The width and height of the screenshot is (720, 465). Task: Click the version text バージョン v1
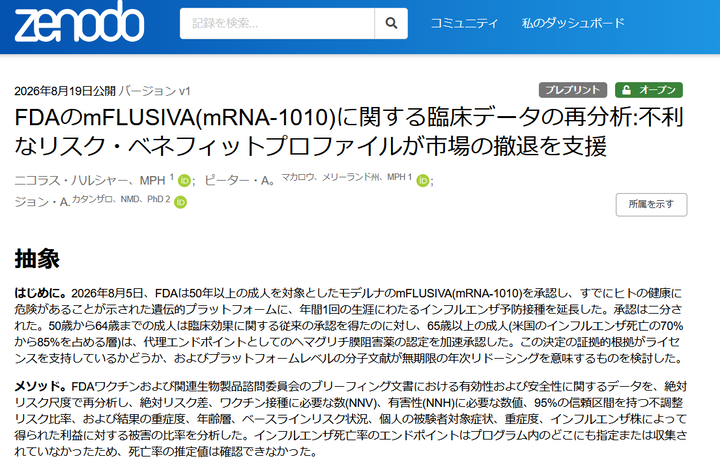click(x=154, y=91)
